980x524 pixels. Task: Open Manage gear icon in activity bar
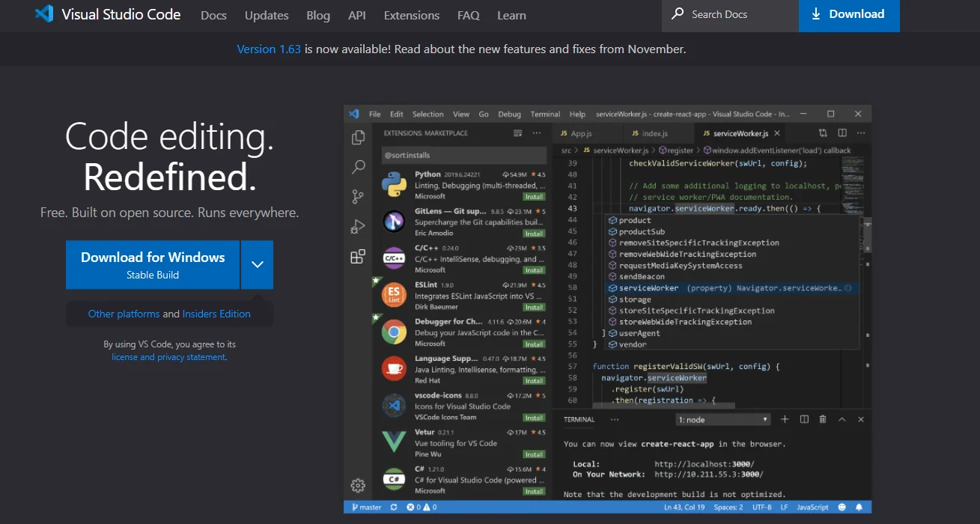(x=358, y=485)
